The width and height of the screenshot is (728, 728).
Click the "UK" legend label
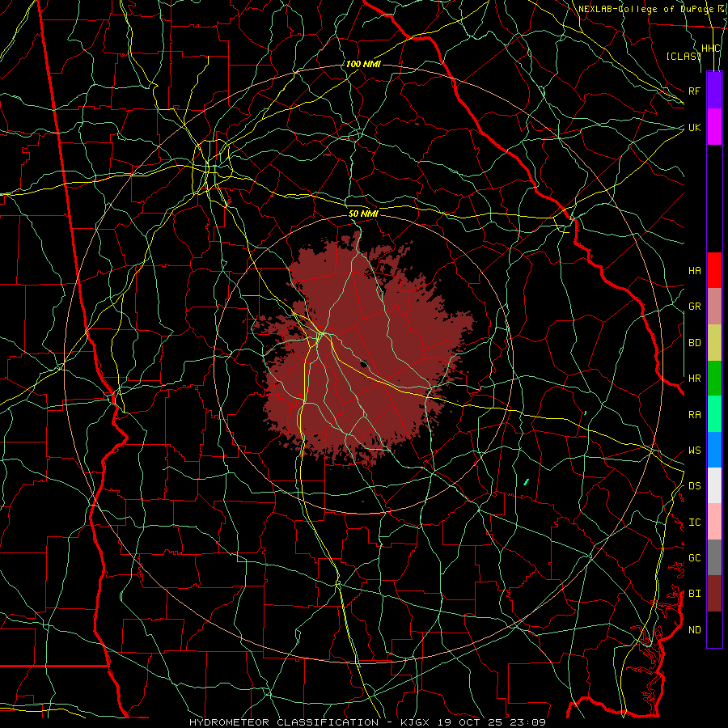tap(694, 127)
